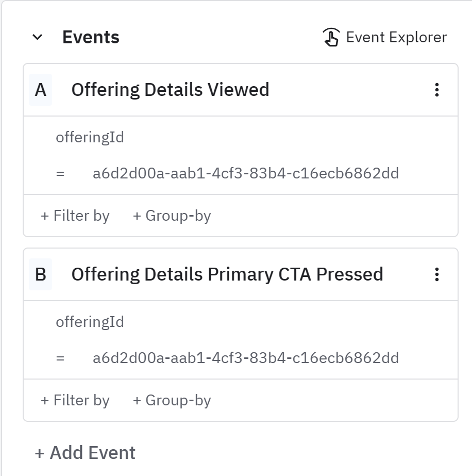Open the Event Explorer link

pyautogui.click(x=396, y=37)
